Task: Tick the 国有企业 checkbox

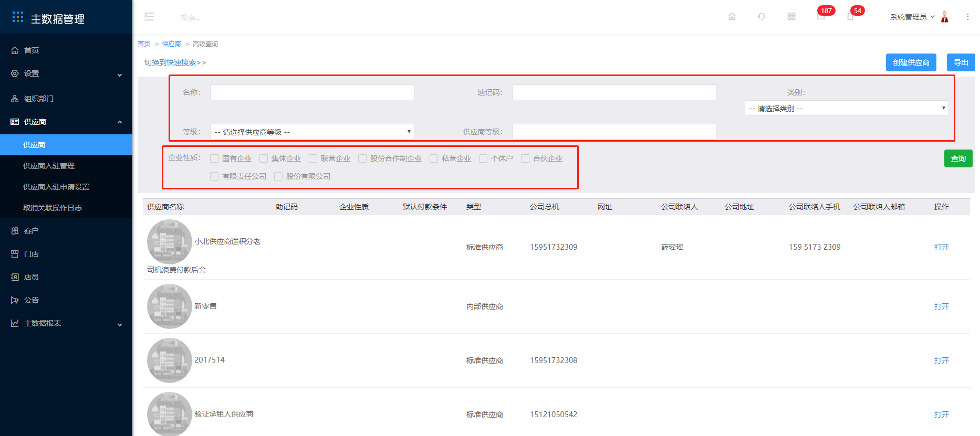Action: click(214, 158)
